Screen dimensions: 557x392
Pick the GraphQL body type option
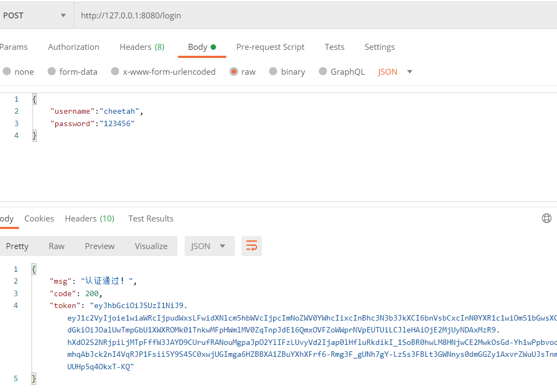point(323,71)
